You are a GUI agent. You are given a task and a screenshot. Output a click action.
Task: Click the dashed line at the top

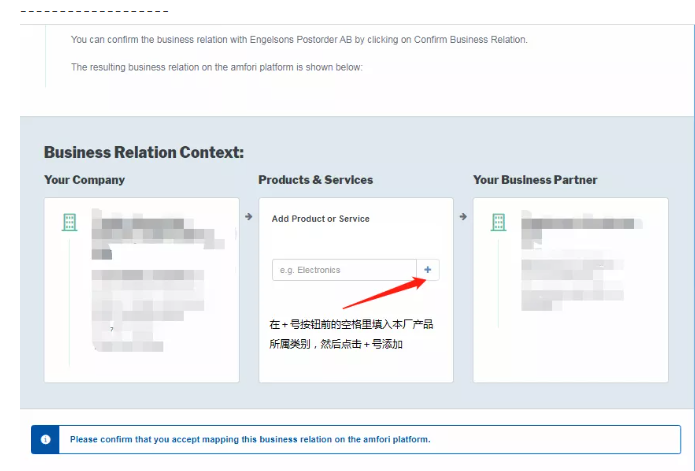(94, 12)
